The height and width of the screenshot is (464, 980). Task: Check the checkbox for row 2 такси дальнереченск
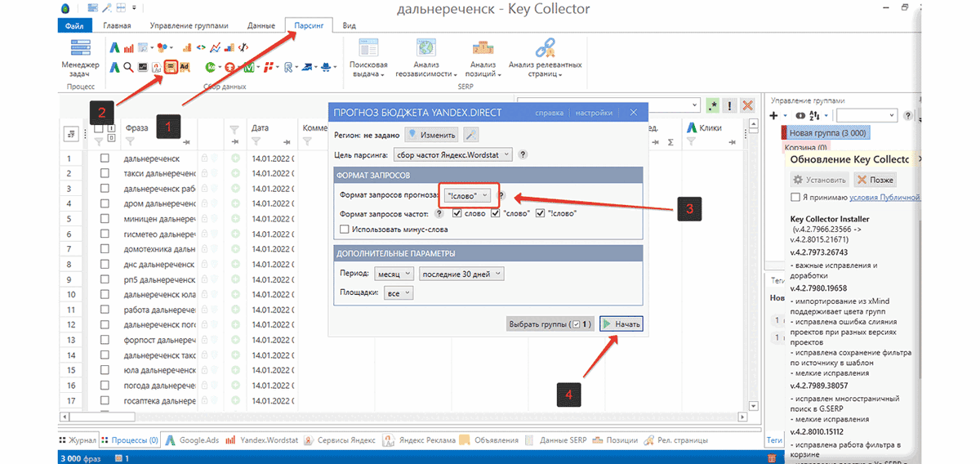point(105,173)
